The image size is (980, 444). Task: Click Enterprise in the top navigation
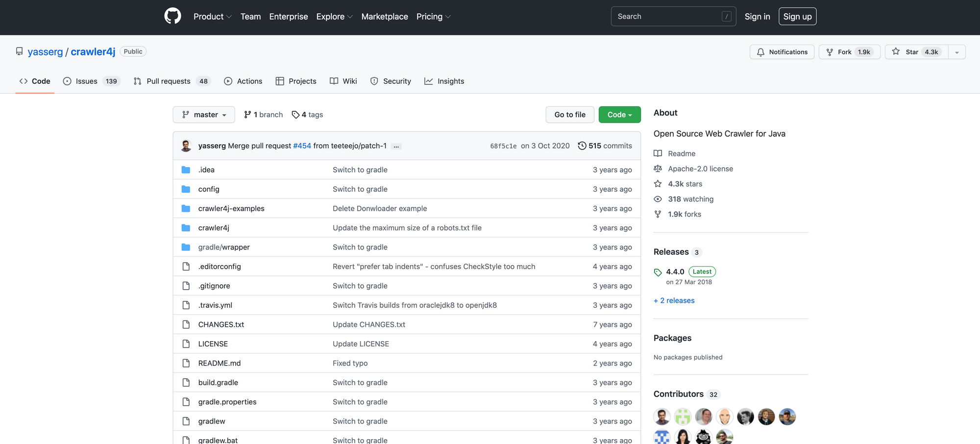pyautogui.click(x=289, y=17)
